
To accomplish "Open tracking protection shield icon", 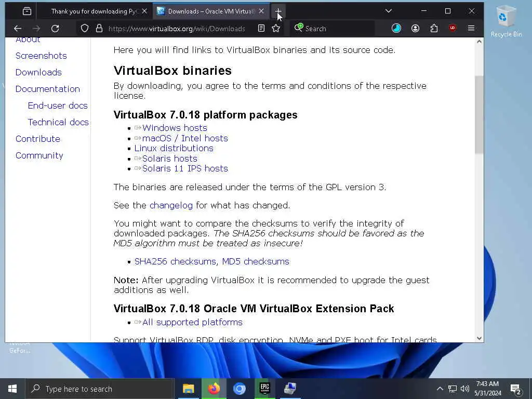I will pos(85,29).
